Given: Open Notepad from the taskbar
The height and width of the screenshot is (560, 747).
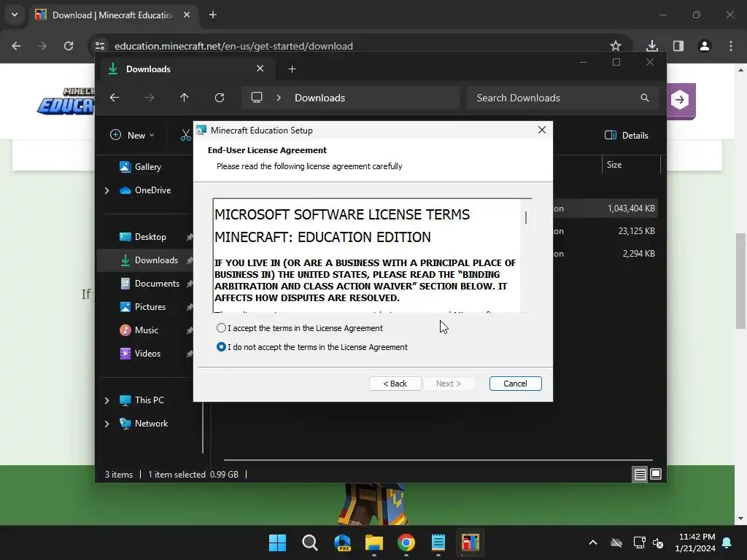Looking at the screenshot, I should click(438, 542).
